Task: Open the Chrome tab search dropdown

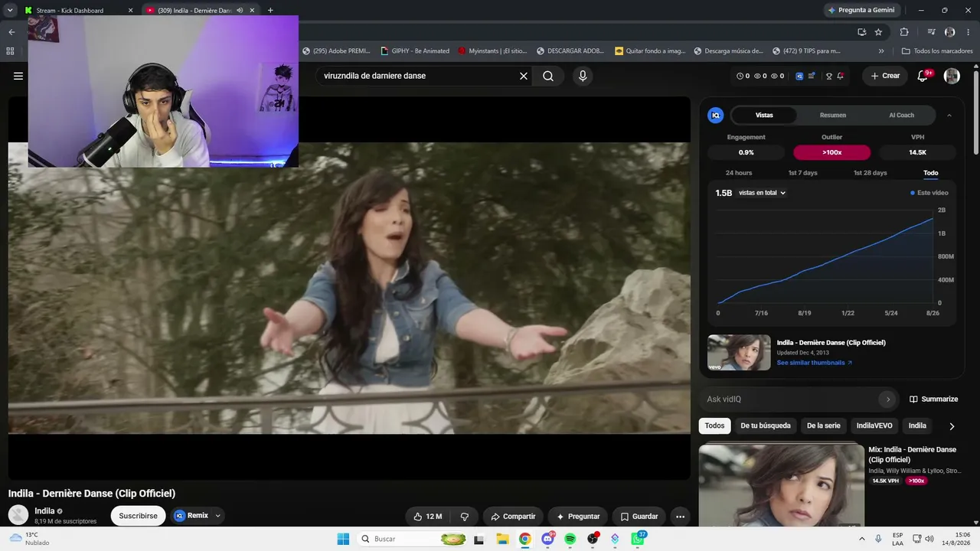Action: point(11,10)
